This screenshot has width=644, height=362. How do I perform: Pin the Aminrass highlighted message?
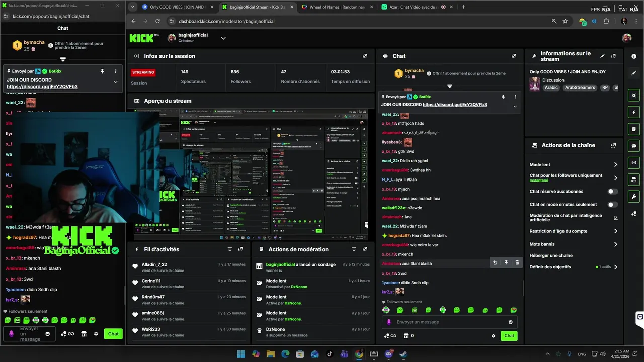coord(506,263)
